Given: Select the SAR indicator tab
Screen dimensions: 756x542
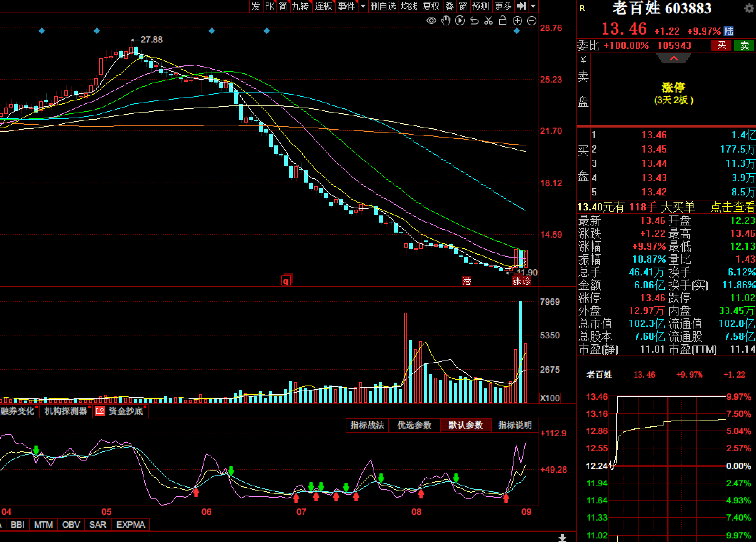Looking at the screenshot, I should 97,524.
